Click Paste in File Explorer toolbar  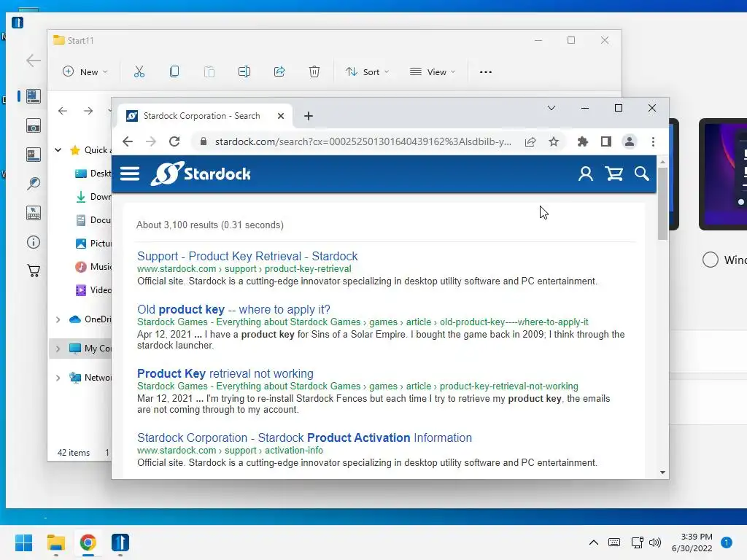(209, 72)
